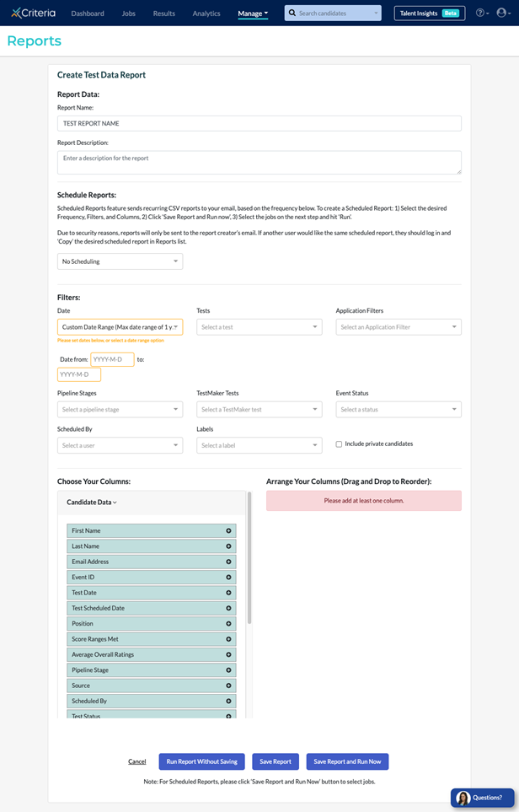Go to Dashboard in top navigation
519x812 pixels.
[88, 13]
